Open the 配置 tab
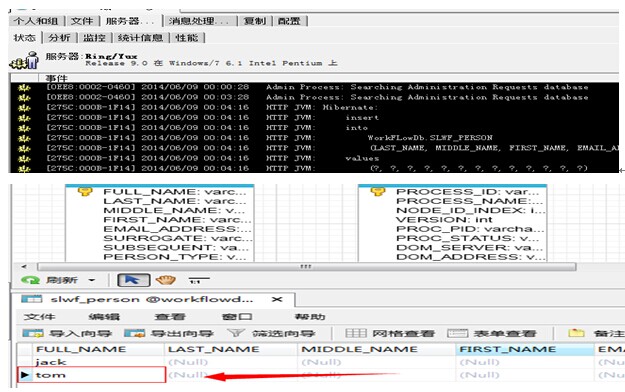Image resolution: width=625 pixels, height=392 pixels. [x=289, y=21]
